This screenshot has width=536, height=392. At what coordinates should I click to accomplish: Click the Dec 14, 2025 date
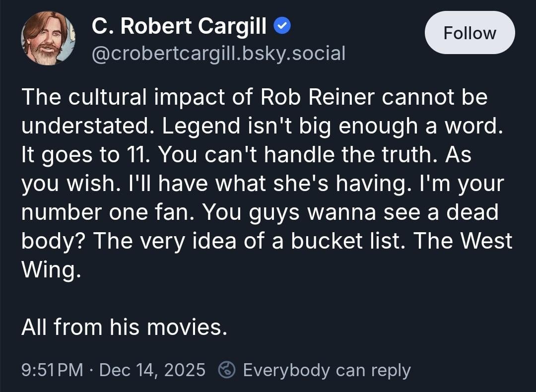(x=152, y=370)
